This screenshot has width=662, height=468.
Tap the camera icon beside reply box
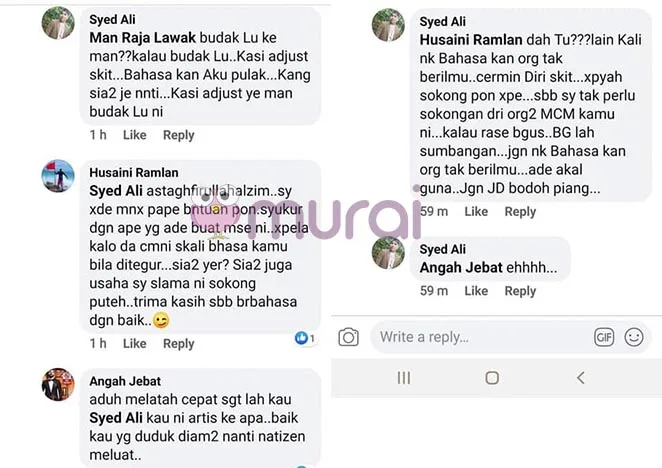pos(348,337)
